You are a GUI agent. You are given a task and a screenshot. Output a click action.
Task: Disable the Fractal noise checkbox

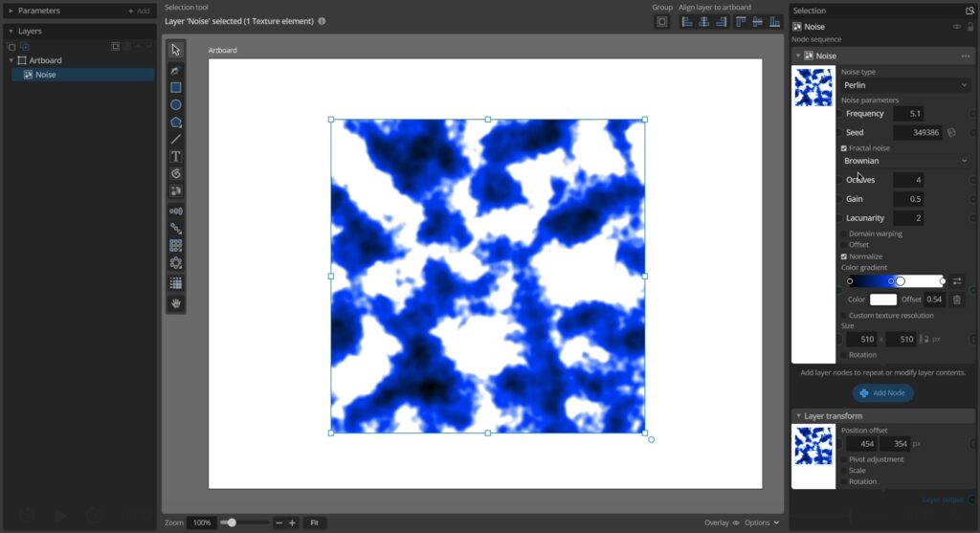(844, 148)
